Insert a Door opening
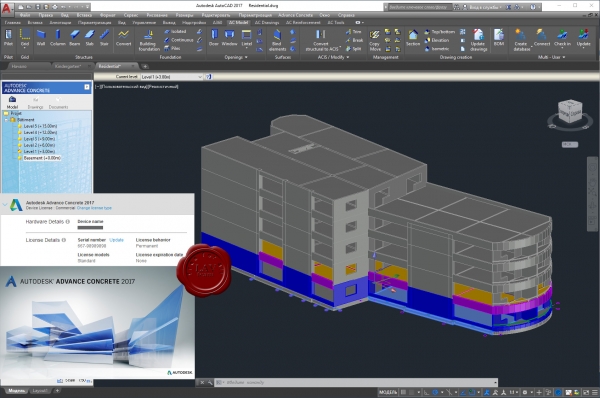 [x=214, y=38]
